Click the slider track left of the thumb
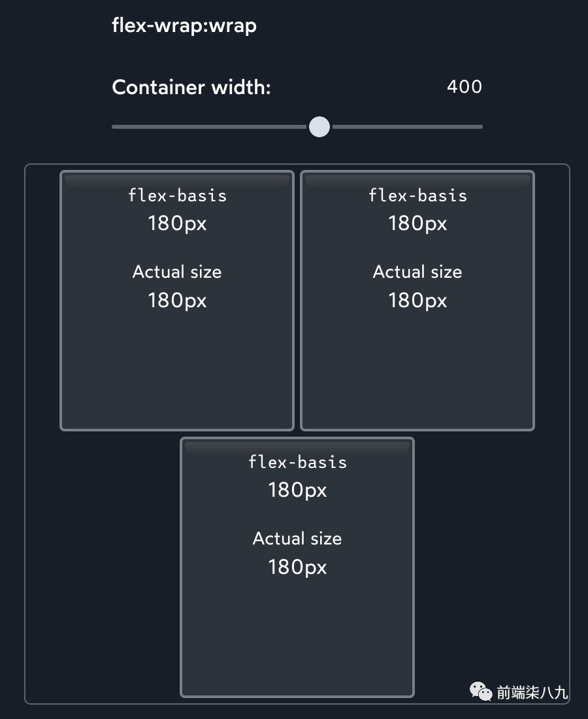The width and height of the screenshot is (588, 719). (x=210, y=127)
